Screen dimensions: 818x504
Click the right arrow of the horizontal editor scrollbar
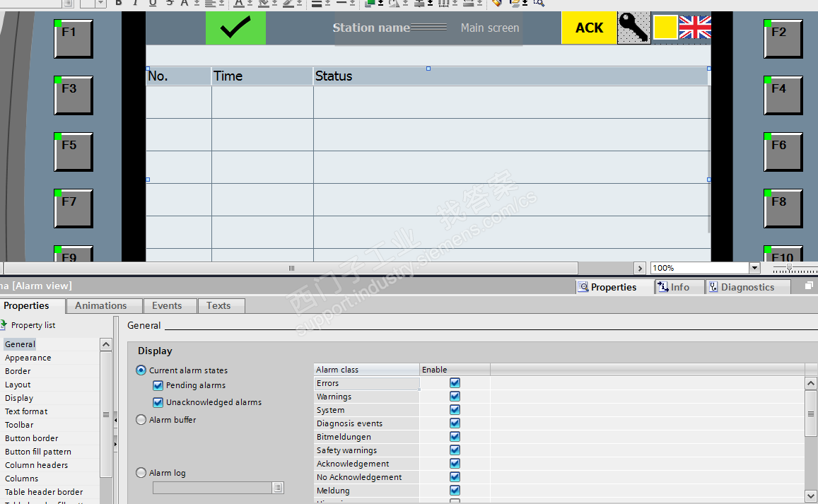click(640, 268)
